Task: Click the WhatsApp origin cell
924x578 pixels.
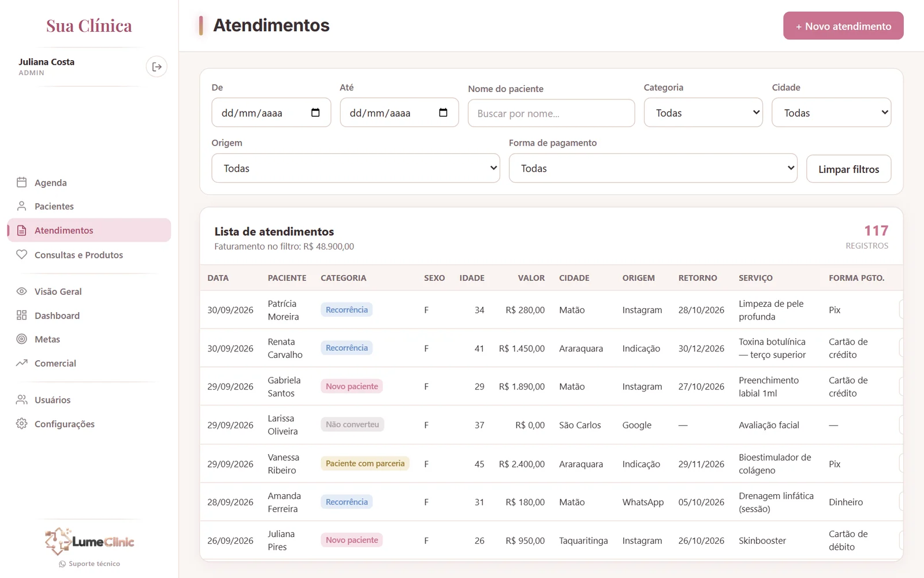Action: coord(643,502)
